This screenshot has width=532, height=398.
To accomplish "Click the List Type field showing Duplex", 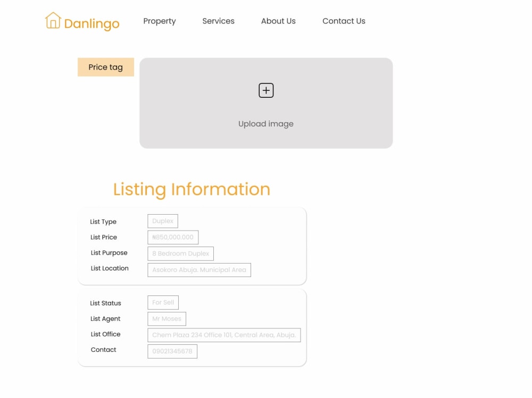I will 162,221.
